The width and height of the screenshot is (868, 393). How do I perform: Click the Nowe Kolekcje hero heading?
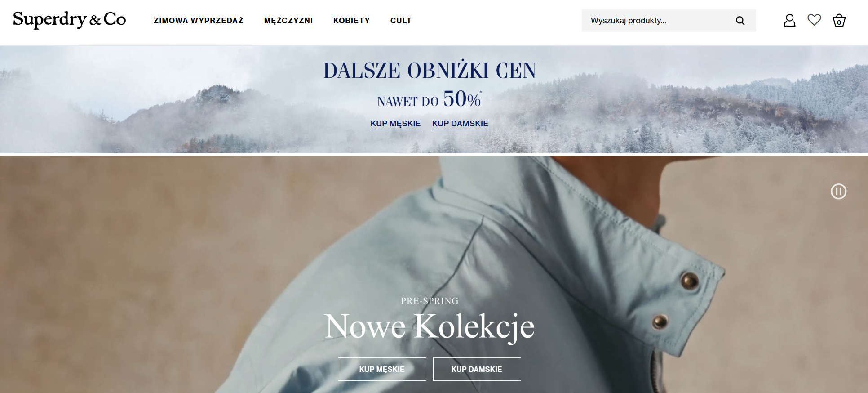click(x=430, y=327)
